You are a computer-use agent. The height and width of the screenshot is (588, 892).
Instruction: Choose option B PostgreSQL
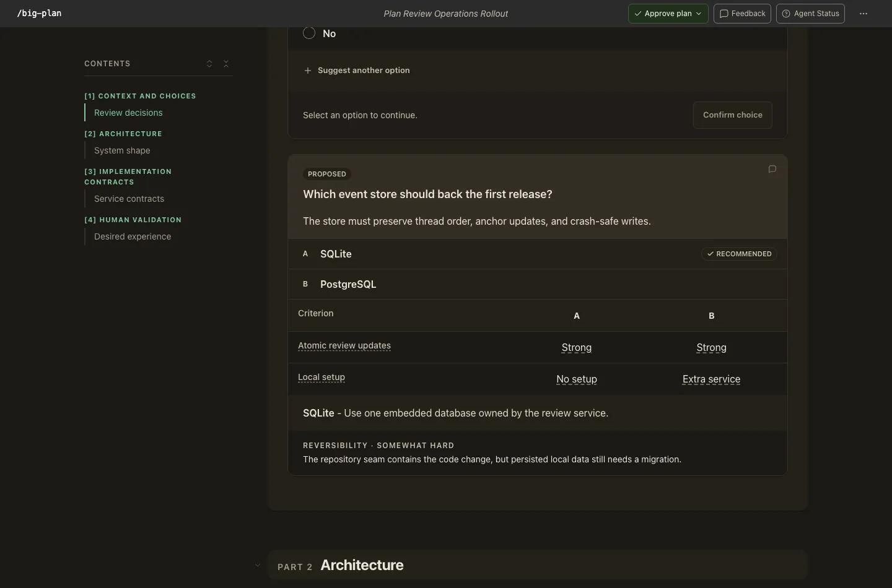click(538, 284)
